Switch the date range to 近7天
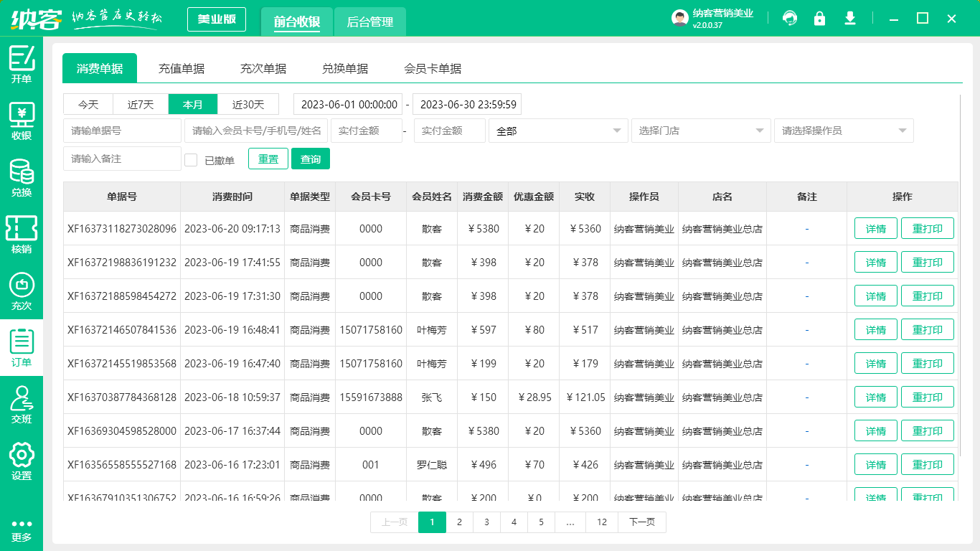Screen dimensions: 980x551 [x=140, y=104]
